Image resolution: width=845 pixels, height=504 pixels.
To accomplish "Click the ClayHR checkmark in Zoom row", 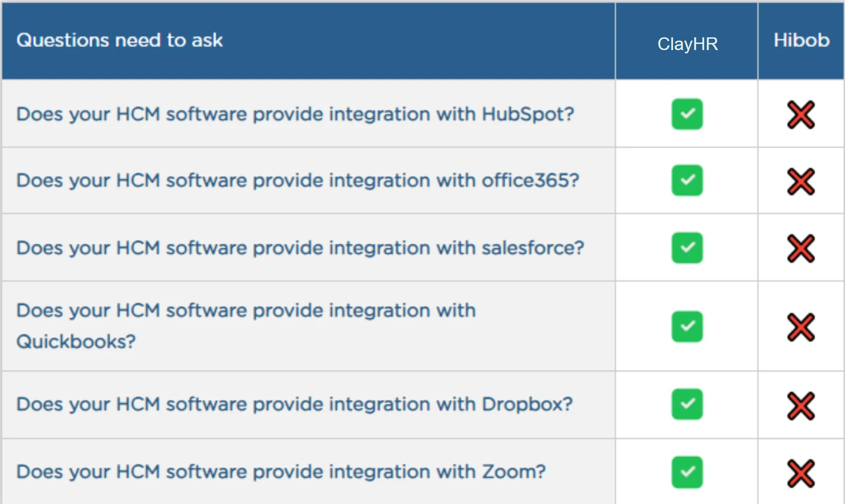I will pos(687,471).
